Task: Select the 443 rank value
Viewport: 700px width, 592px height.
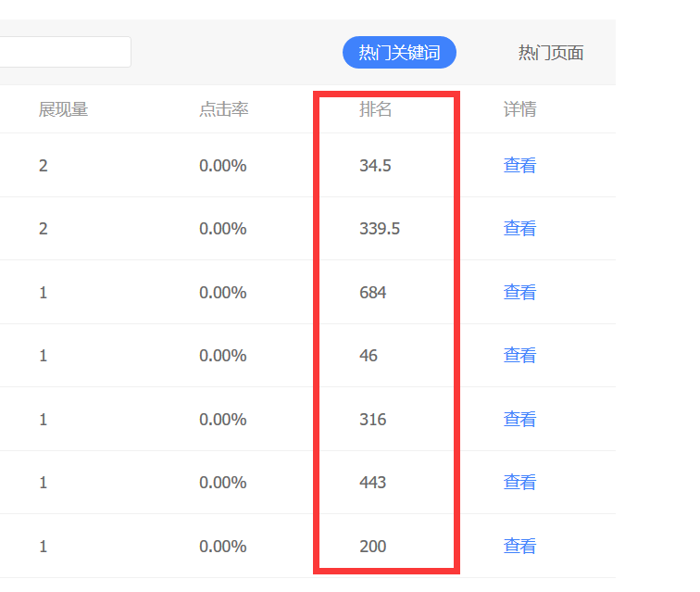Action: 373,483
